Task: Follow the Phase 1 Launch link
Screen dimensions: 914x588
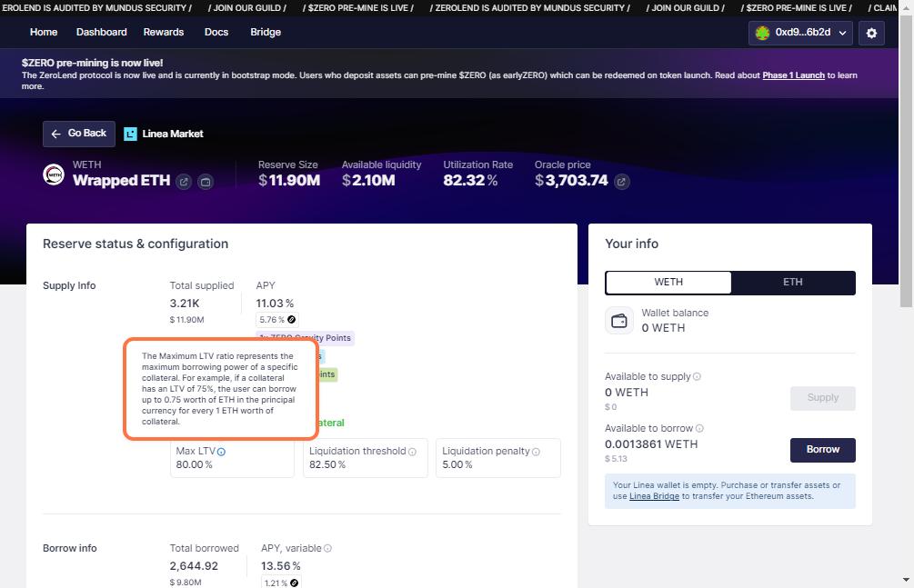Action: click(x=793, y=75)
